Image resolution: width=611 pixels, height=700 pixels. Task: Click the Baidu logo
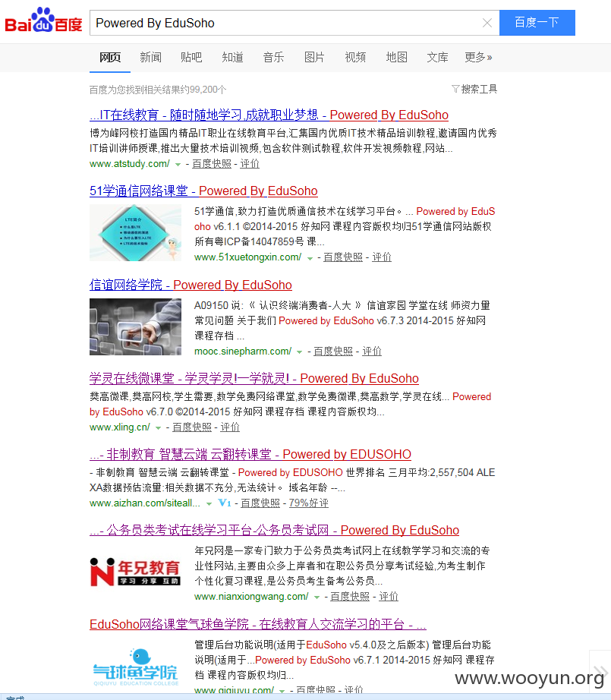coord(43,20)
